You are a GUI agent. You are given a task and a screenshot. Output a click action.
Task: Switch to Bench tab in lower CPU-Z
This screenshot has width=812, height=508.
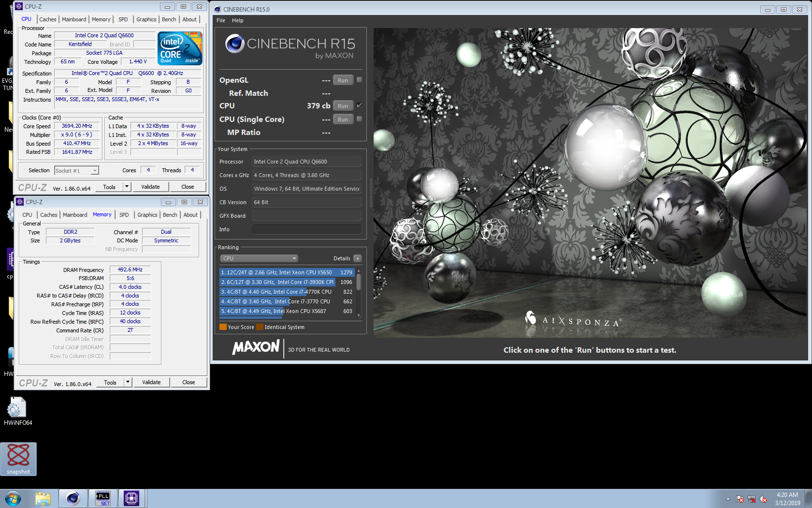click(170, 215)
